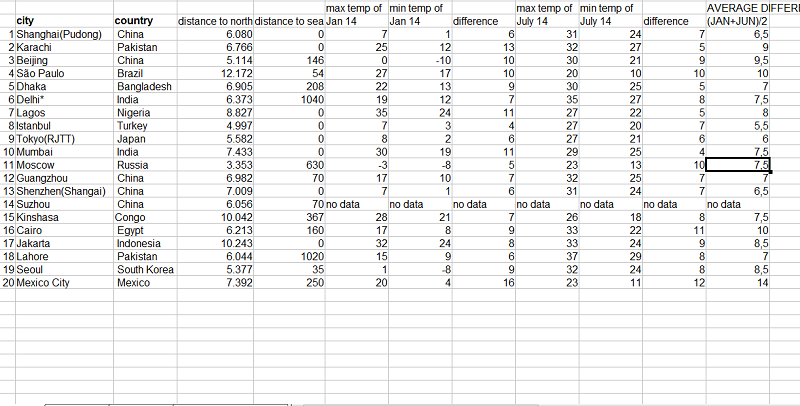
Task: Click the 'distance to sea' header cell
Action: 289,21
